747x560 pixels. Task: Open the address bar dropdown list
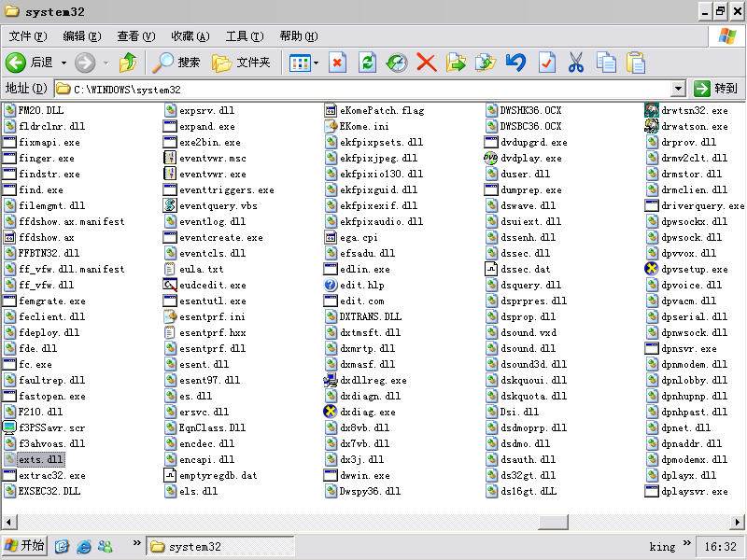679,89
